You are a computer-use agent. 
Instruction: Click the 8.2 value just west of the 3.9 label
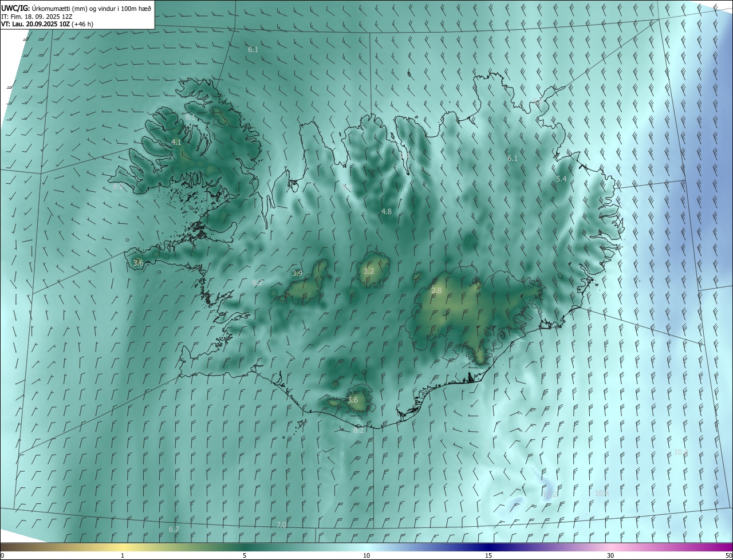pos(257,283)
